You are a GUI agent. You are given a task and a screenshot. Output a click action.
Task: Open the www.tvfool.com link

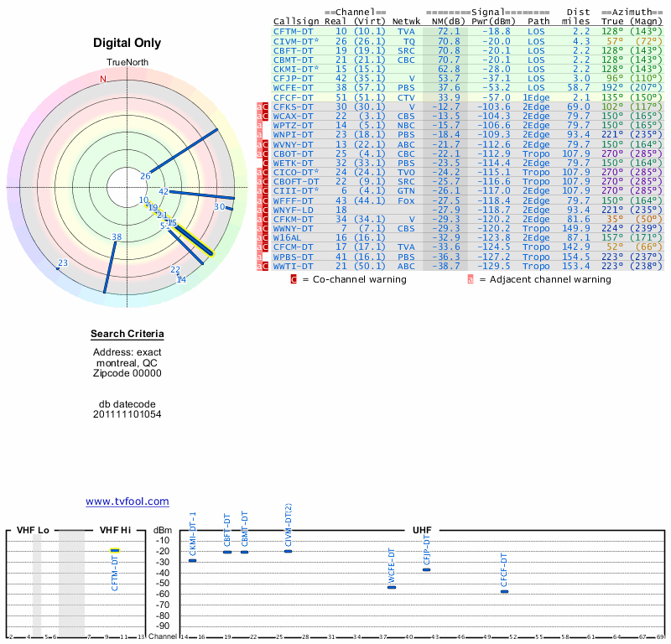coord(127,501)
